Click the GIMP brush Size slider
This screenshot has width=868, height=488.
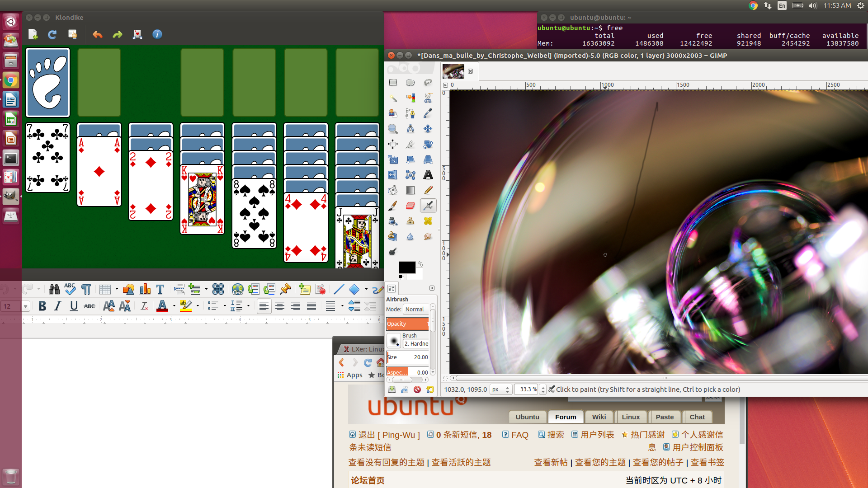[x=407, y=357]
